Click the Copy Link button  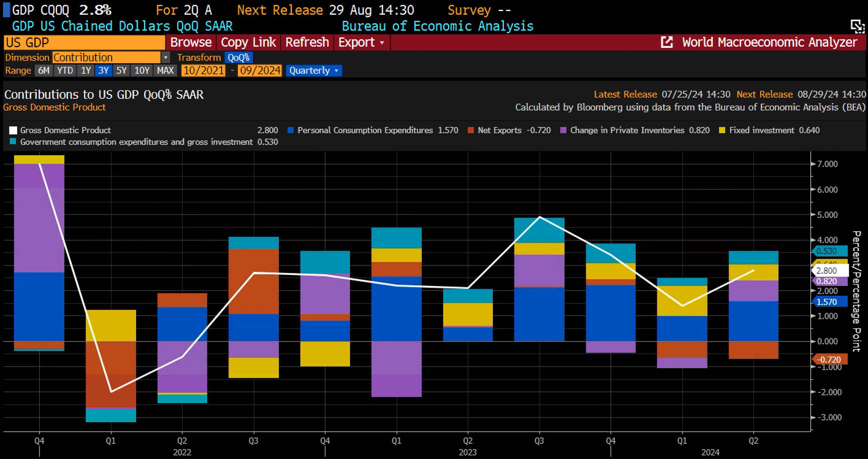pyautogui.click(x=248, y=42)
